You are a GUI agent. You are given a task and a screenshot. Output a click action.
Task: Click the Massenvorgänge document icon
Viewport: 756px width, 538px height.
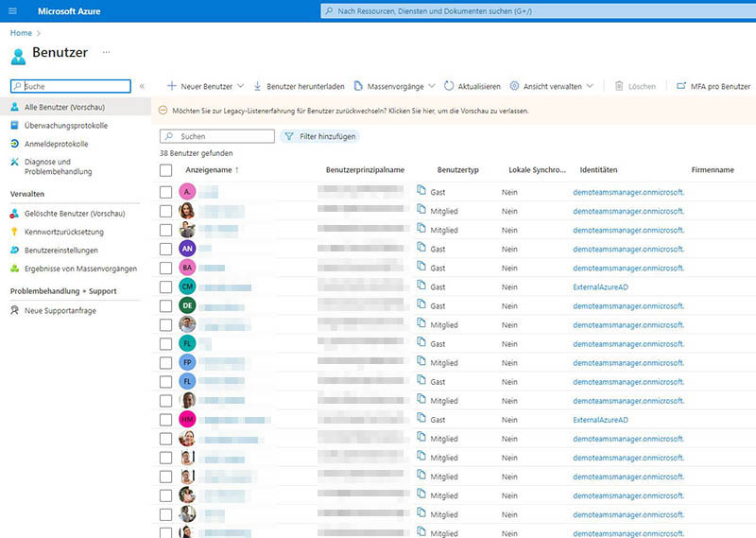(358, 86)
